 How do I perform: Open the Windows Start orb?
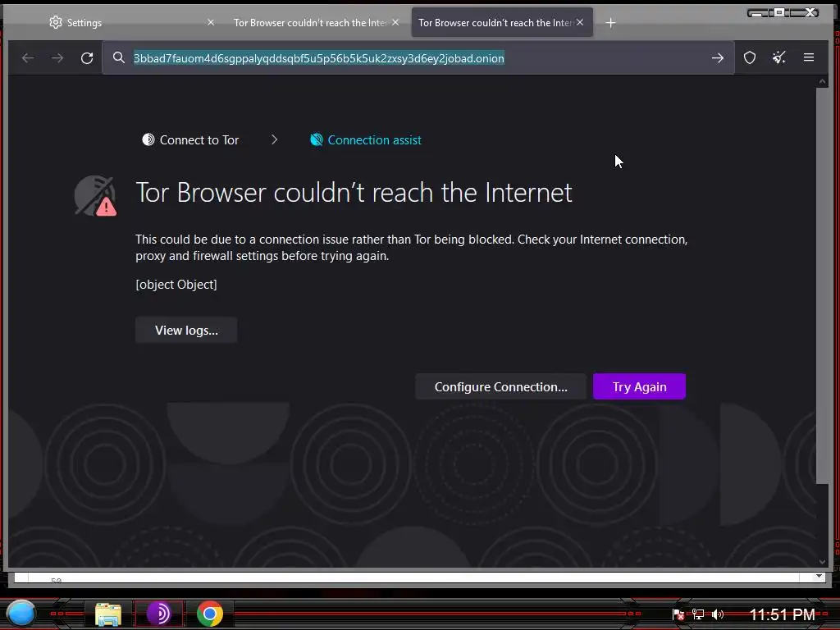coord(21,614)
